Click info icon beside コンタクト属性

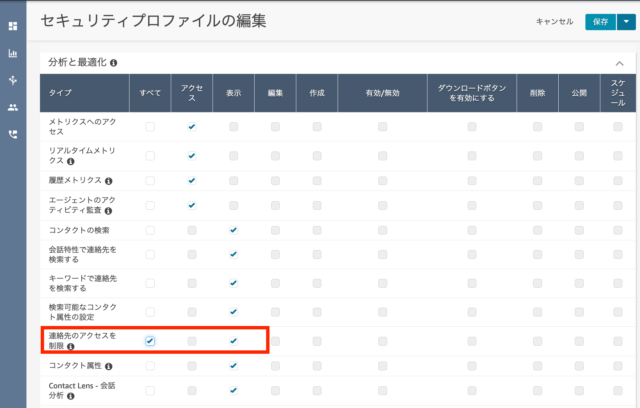tap(109, 366)
